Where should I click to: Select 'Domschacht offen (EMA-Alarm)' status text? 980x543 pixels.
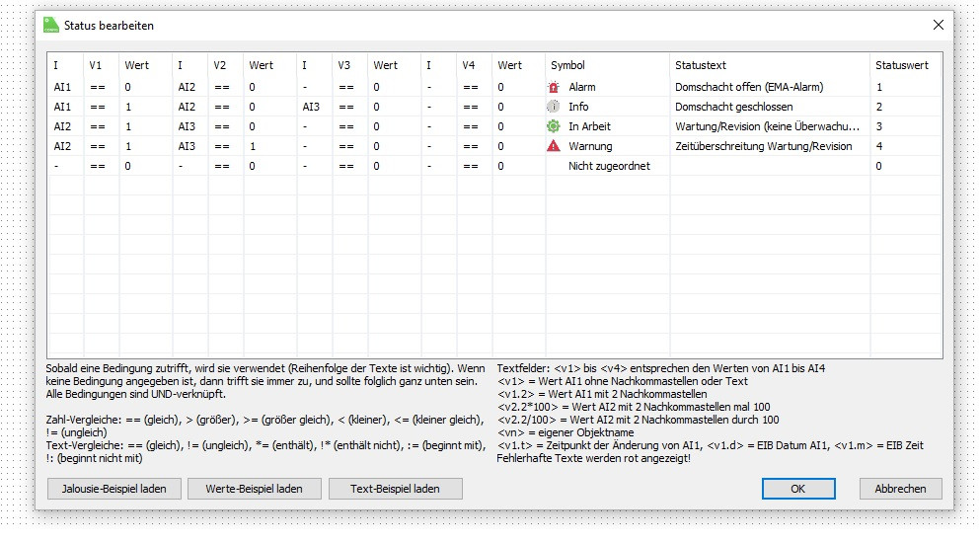[749, 88]
